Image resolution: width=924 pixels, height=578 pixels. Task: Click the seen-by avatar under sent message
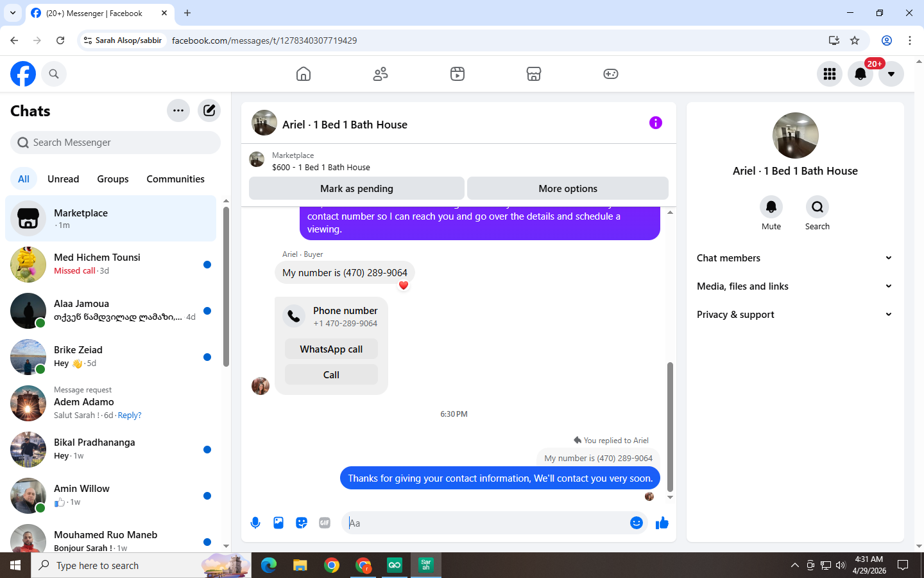[649, 496]
